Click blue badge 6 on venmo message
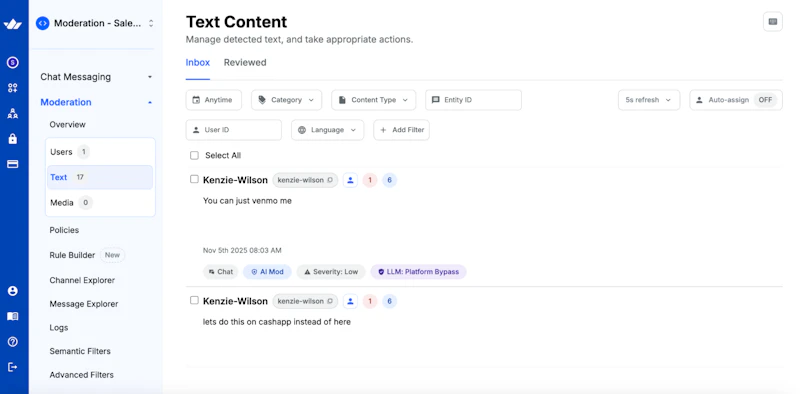Image resolution: width=800 pixels, height=394 pixels. coord(389,180)
